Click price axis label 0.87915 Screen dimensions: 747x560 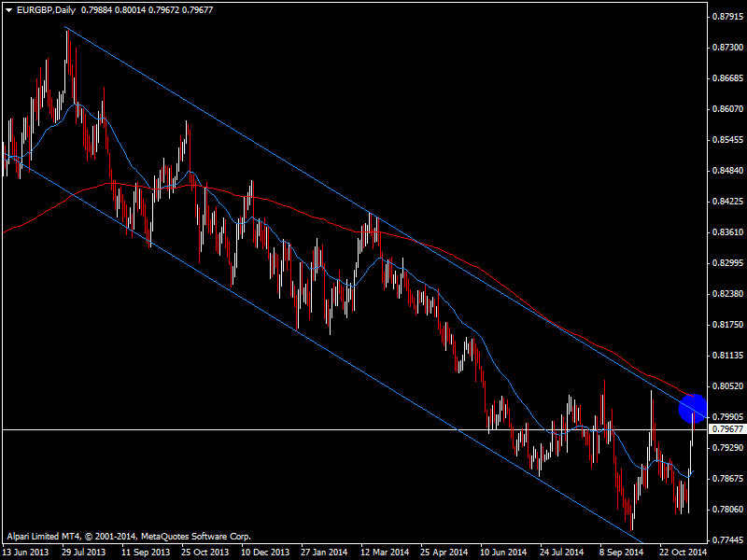tap(727, 17)
